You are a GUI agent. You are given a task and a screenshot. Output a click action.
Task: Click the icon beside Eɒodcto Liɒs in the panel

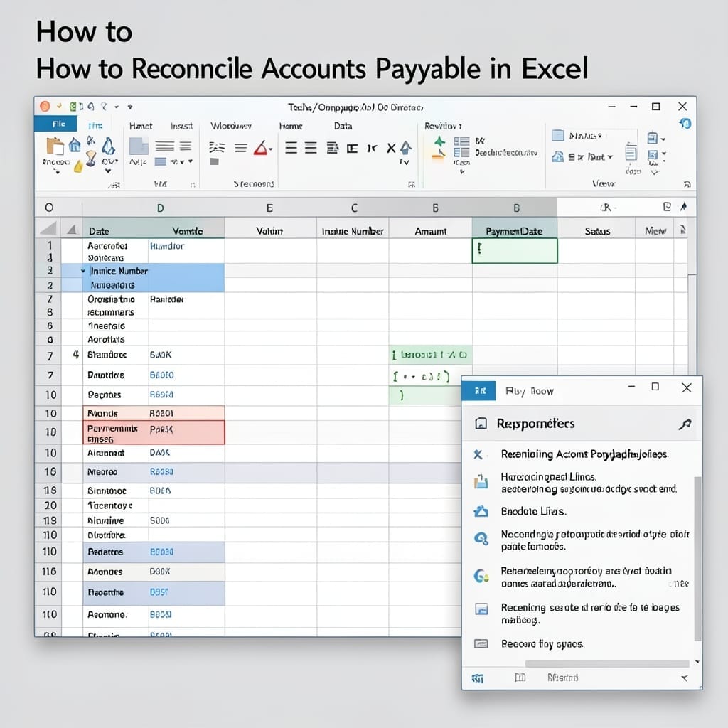(481, 512)
